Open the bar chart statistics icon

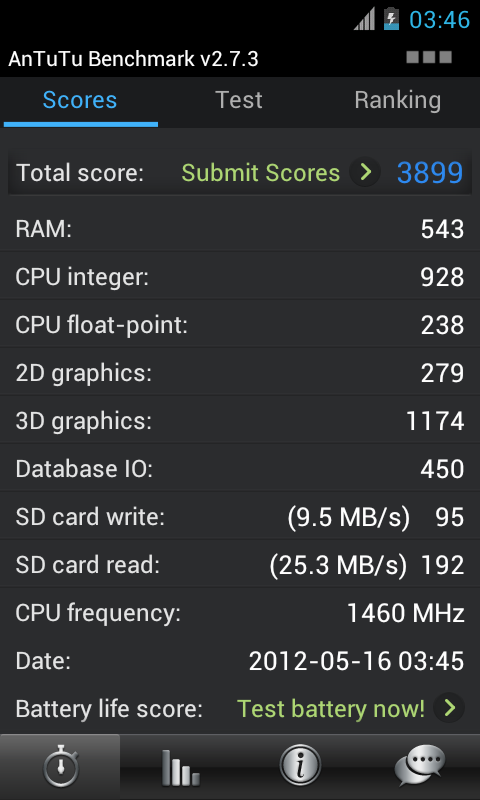(180, 767)
